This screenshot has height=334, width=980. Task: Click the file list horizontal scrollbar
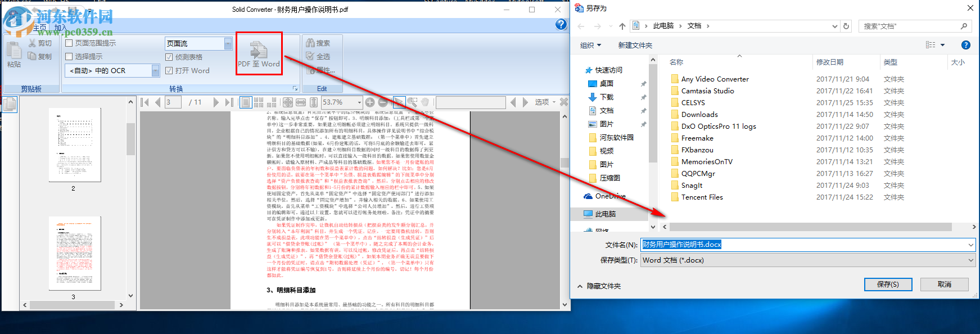click(810, 227)
